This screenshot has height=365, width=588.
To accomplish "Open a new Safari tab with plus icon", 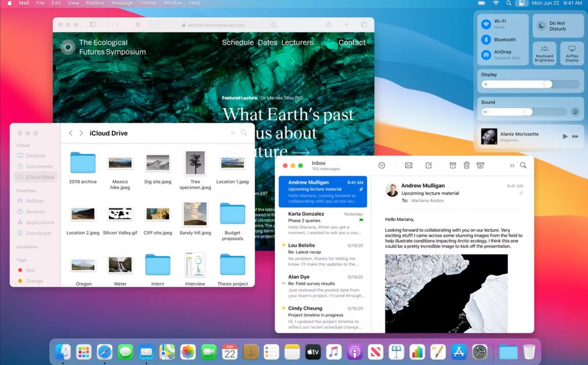I will (346, 25).
